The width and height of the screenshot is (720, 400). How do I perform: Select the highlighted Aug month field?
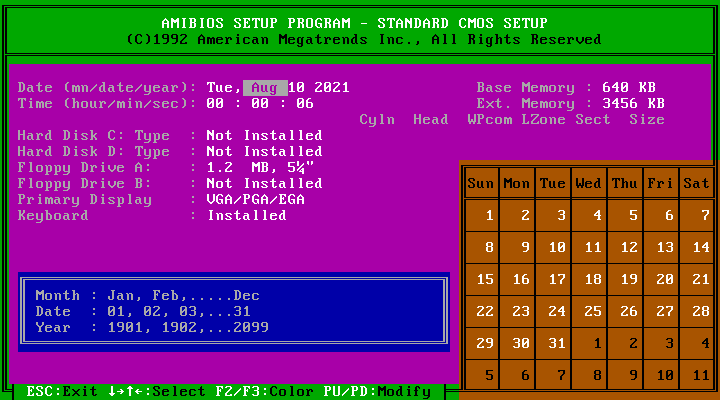265,88
